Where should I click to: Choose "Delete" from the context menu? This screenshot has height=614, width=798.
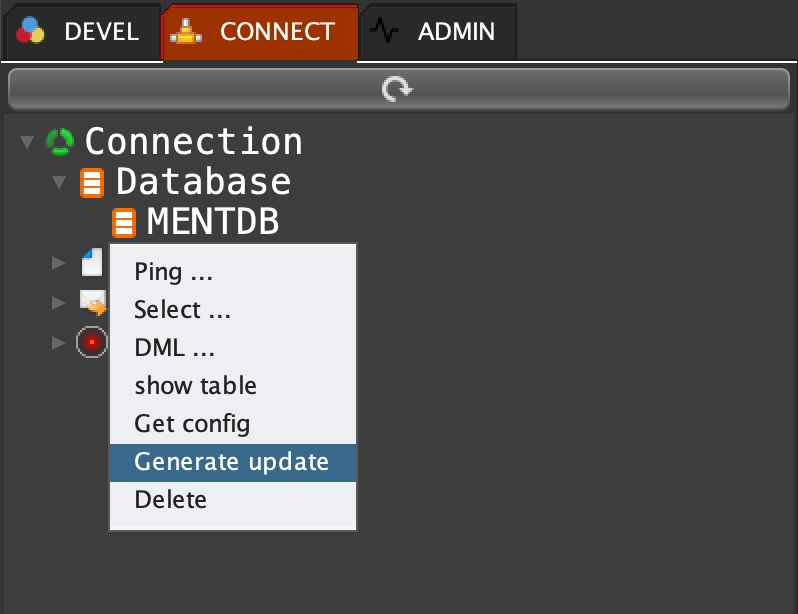tap(171, 500)
